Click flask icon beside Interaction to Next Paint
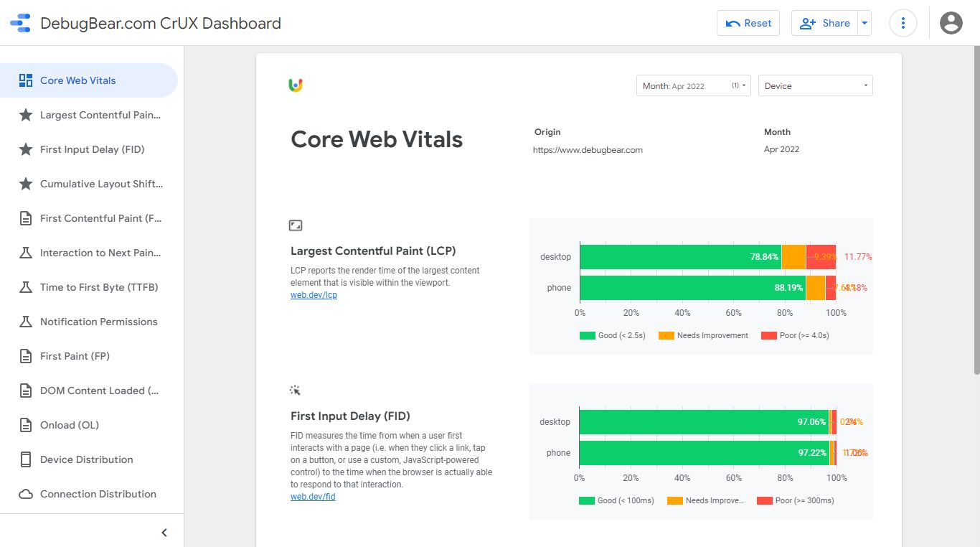Image resolution: width=980 pixels, height=547 pixels. point(26,253)
